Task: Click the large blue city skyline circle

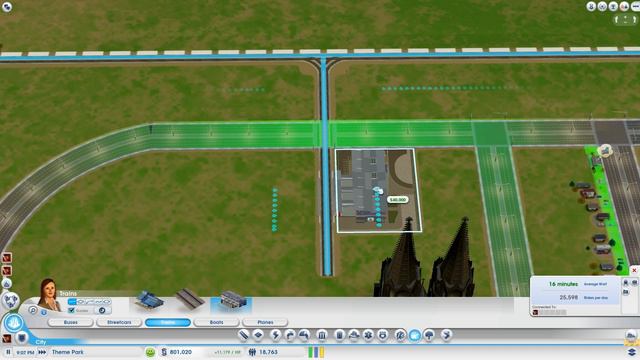Action: pyautogui.click(x=13, y=324)
